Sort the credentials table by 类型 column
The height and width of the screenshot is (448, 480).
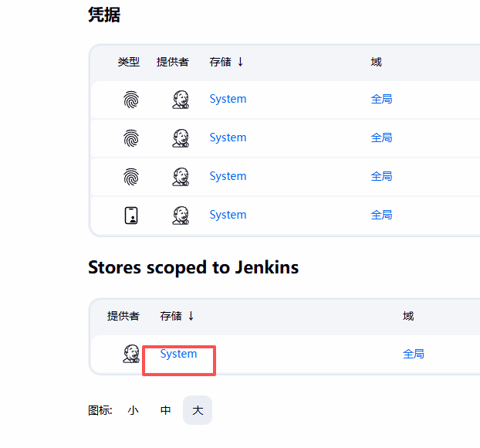pyautogui.click(x=129, y=62)
